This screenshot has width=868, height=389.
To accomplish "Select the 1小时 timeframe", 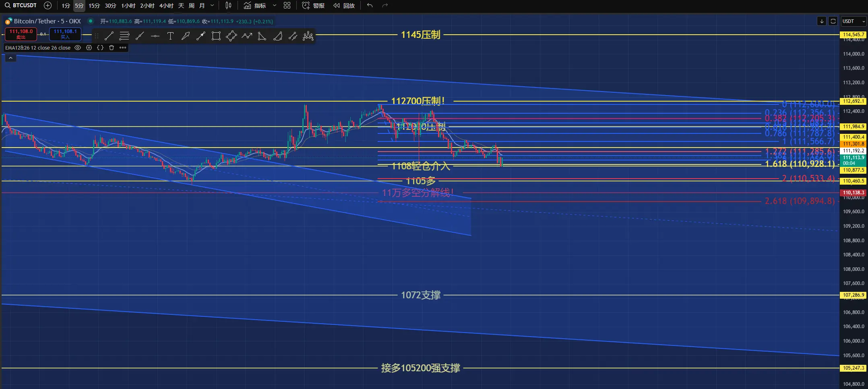I will tap(128, 6).
